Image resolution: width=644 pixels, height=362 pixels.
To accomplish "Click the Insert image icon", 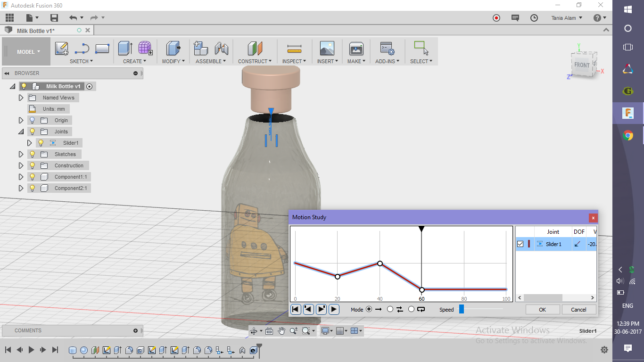I will click(327, 49).
